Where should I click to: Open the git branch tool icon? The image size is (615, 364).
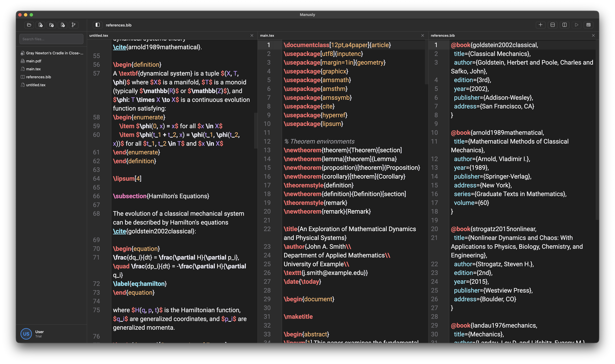[x=73, y=25]
